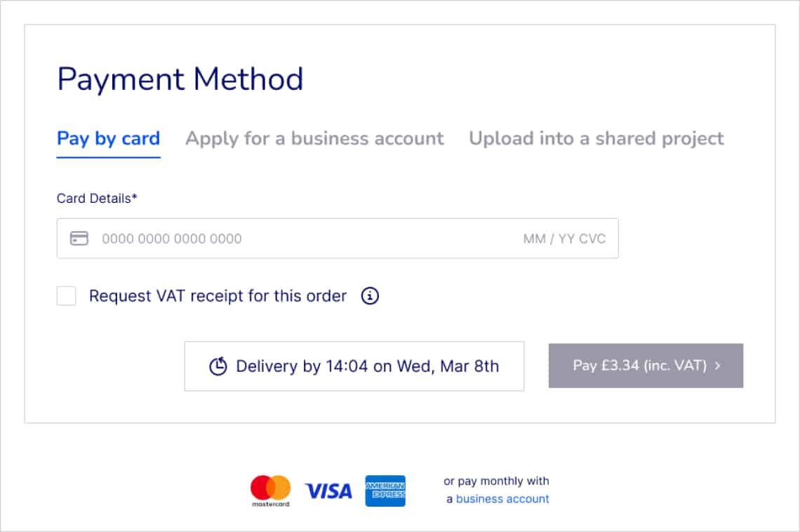Click the arrow chevron on Pay button
The image size is (800, 532).
(718, 366)
